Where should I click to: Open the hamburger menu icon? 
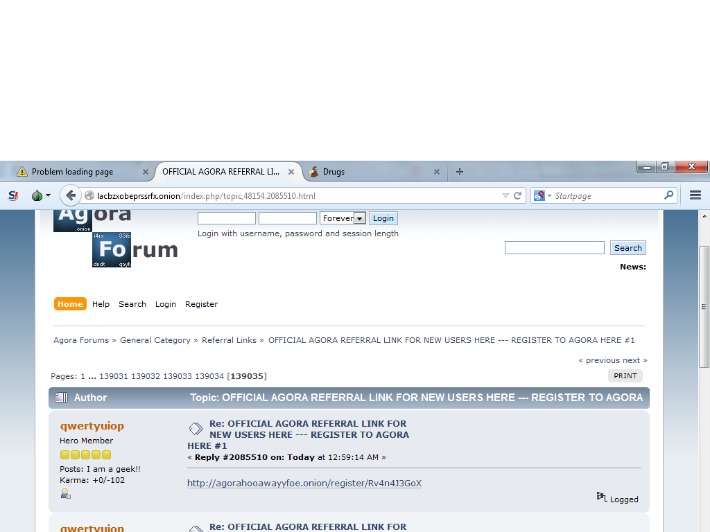pyautogui.click(x=696, y=195)
